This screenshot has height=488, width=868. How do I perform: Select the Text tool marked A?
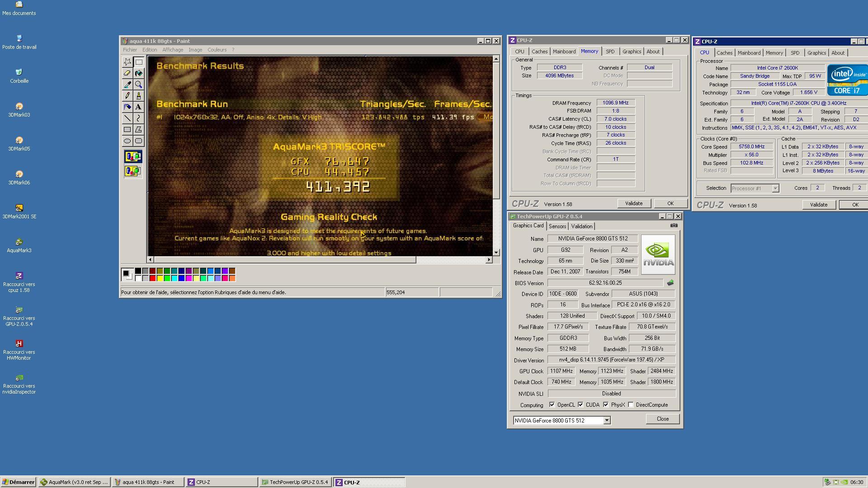[x=139, y=107]
